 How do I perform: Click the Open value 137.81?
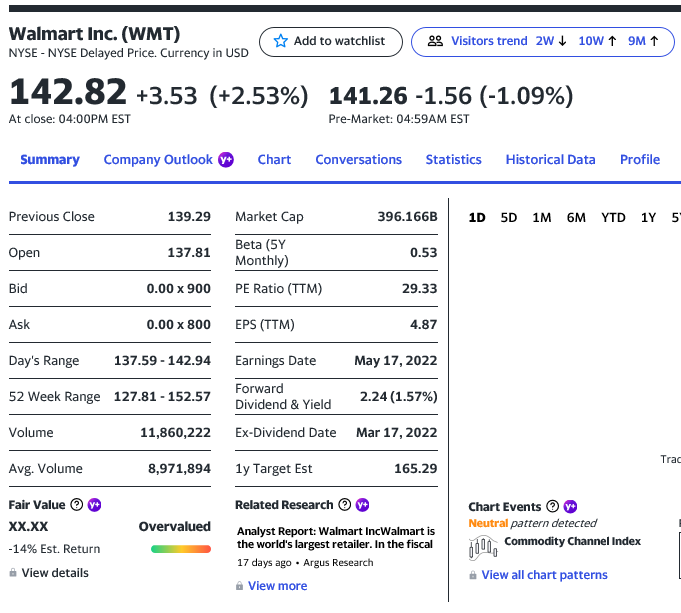pos(189,253)
